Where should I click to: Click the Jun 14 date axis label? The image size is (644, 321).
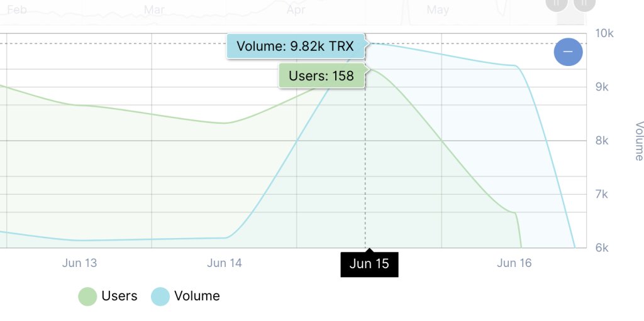(225, 263)
